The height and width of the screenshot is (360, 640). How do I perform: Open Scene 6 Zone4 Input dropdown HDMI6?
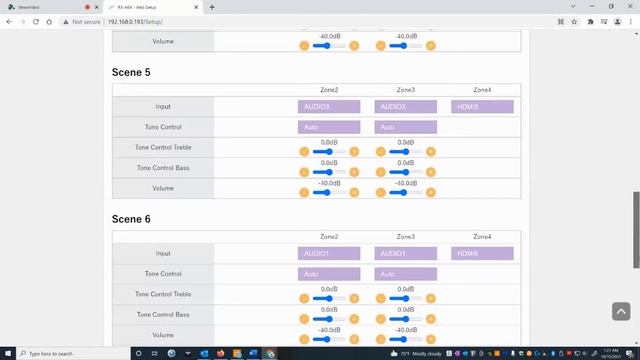(x=482, y=253)
